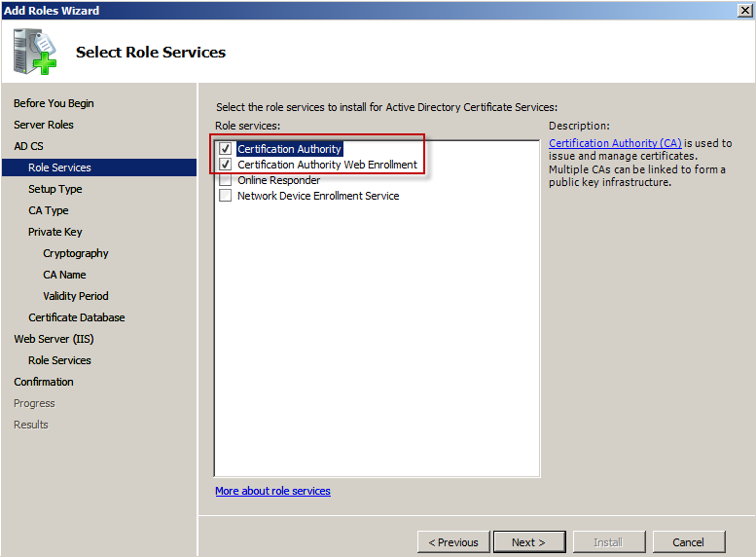This screenshot has height=557, width=756.
Task: Select Server Roles in the sidebar
Action: (44, 125)
